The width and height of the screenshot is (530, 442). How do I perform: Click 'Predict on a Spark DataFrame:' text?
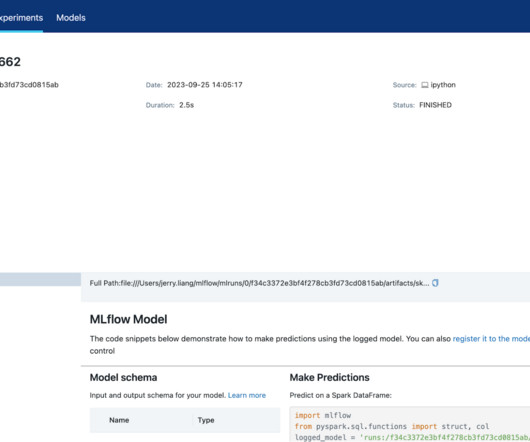coord(340,395)
